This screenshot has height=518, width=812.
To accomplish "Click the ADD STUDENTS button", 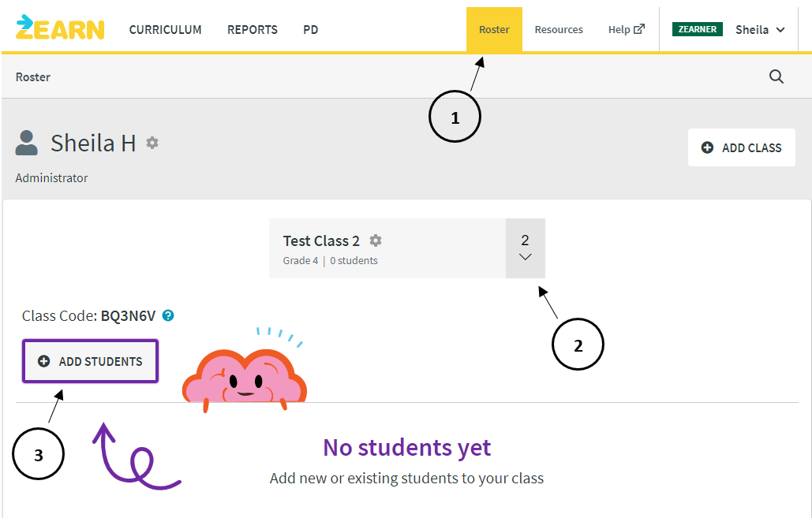I will tap(90, 361).
